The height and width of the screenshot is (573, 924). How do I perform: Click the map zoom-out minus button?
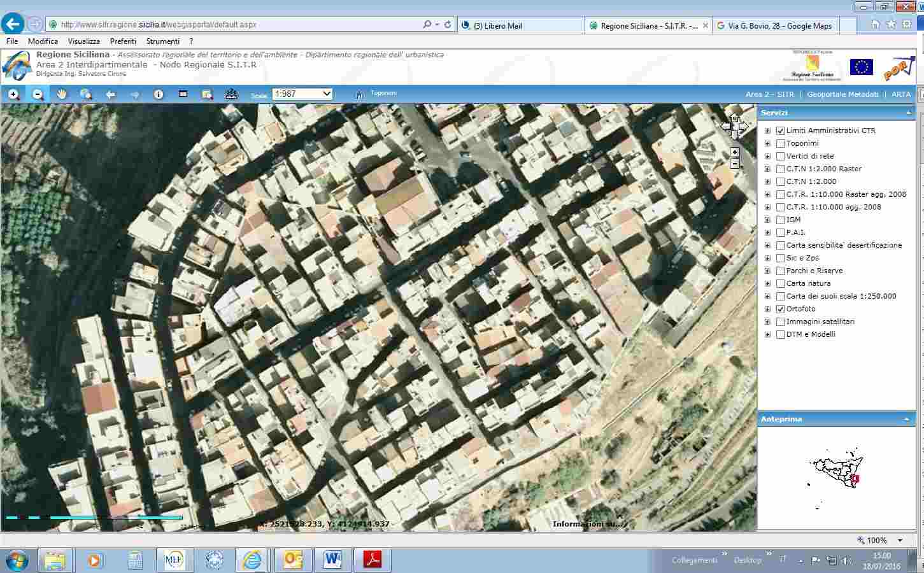point(734,164)
